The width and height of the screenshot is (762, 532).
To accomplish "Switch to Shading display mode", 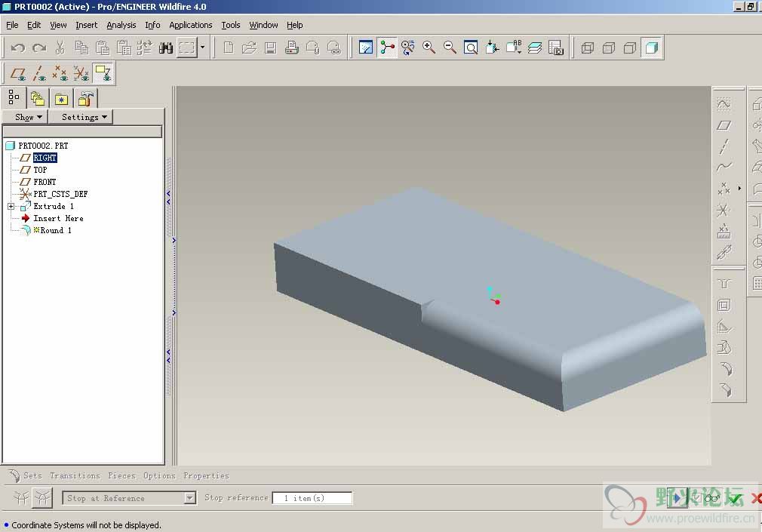I will tap(651, 48).
